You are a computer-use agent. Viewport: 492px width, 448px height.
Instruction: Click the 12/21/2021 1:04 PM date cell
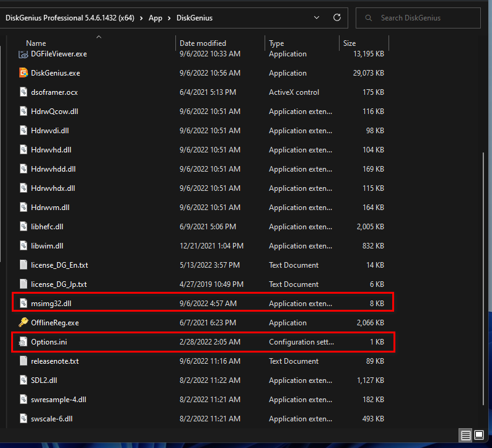pyautogui.click(x=211, y=245)
